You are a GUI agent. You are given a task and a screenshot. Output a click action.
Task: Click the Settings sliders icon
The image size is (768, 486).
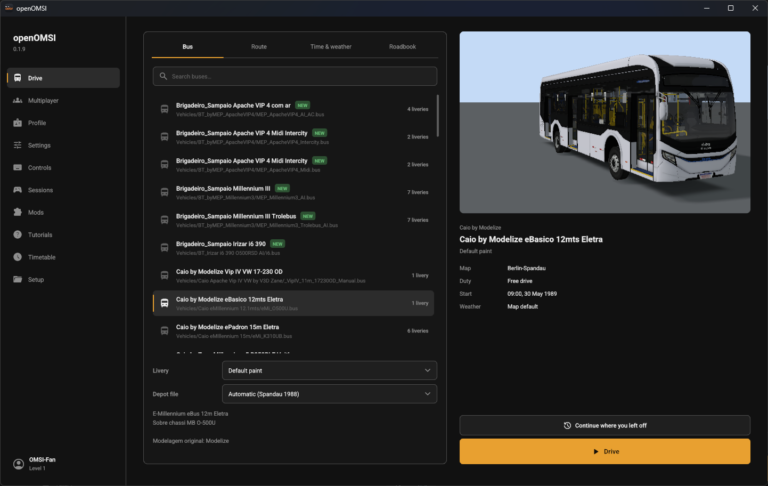click(x=18, y=145)
